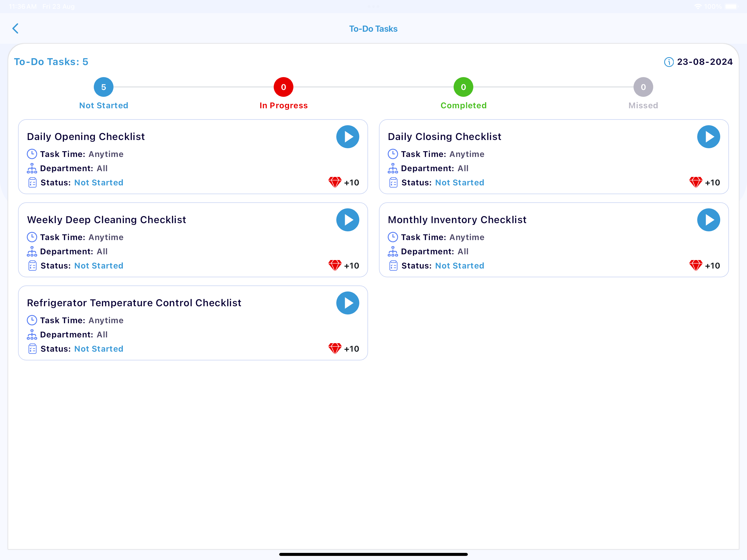747x560 pixels.
Task: Tap the 11:36 AM clock in status bar
Action: (23, 6)
